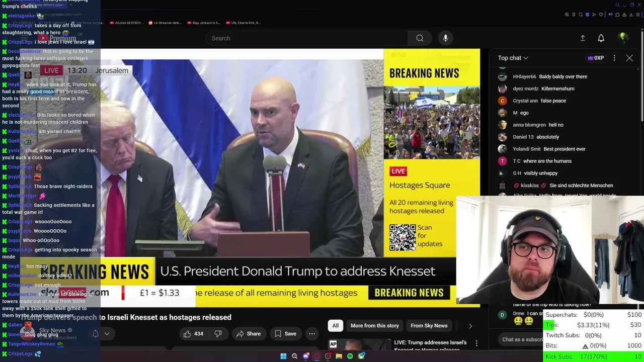The image size is (644, 362).
Task: Open the YouTube account avatar menu
Action: [x=623, y=38]
